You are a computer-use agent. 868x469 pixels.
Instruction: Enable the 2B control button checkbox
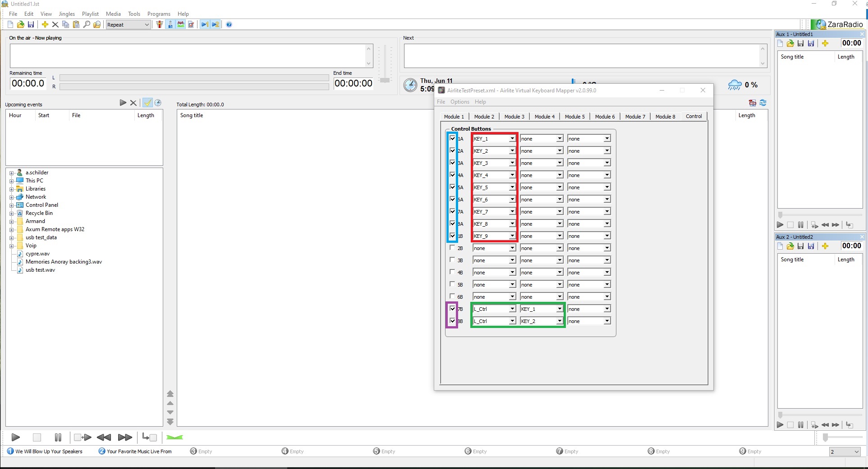(x=452, y=248)
